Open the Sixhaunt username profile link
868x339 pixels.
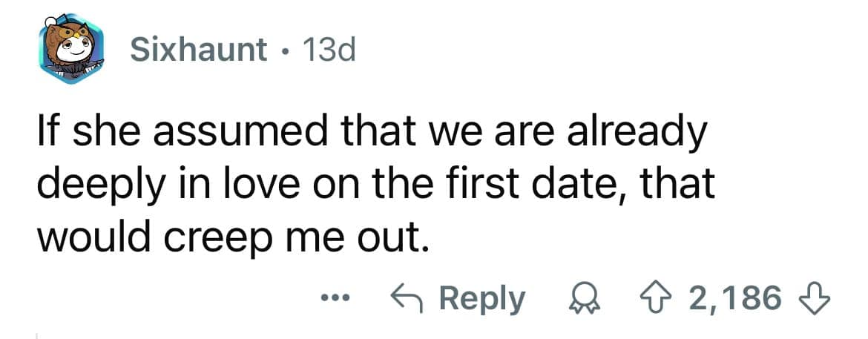click(198, 50)
